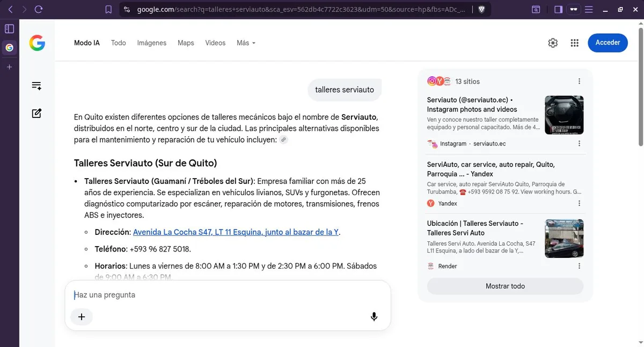Click the source link chip after 'incluyen:'
The width and height of the screenshot is (644, 347).
284,139
